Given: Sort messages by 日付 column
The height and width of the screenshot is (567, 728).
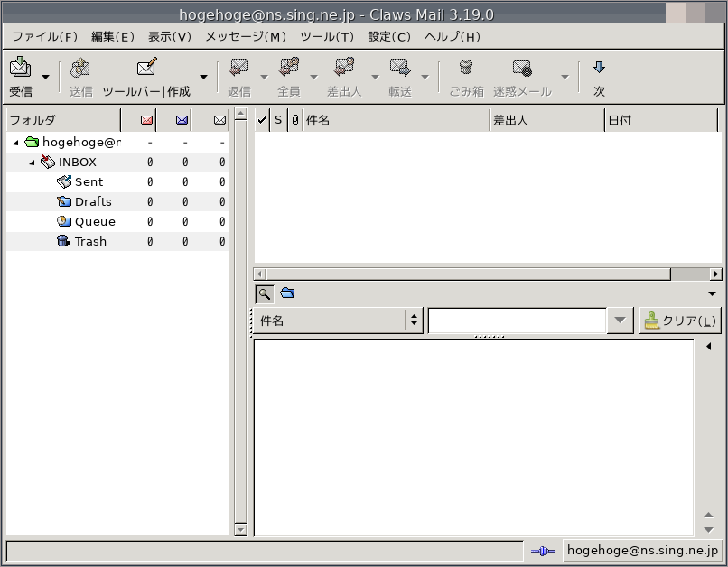Looking at the screenshot, I should (661, 120).
